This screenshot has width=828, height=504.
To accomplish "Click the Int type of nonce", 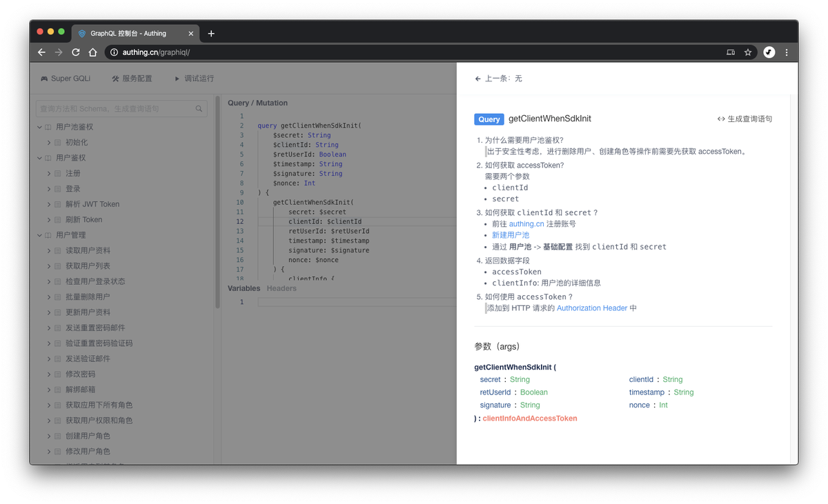I will 663,405.
